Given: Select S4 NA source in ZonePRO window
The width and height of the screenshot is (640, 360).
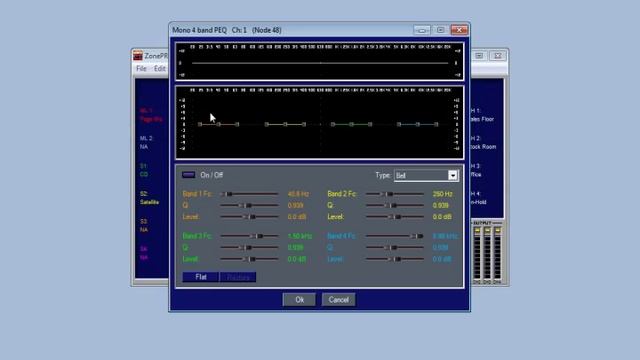Looking at the screenshot, I should tap(144, 253).
